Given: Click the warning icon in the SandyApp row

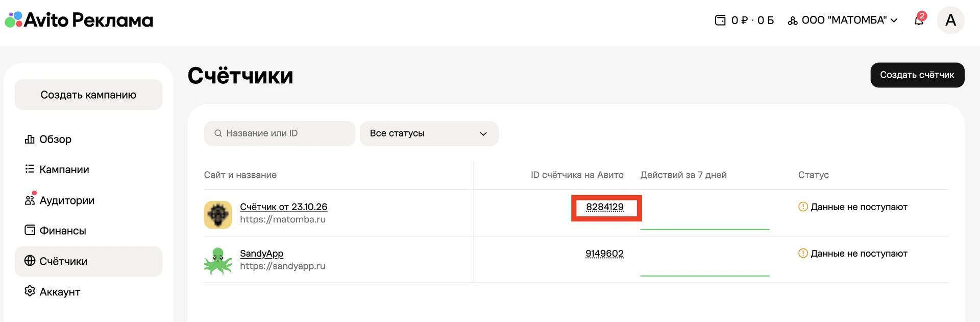Looking at the screenshot, I should click(803, 253).
